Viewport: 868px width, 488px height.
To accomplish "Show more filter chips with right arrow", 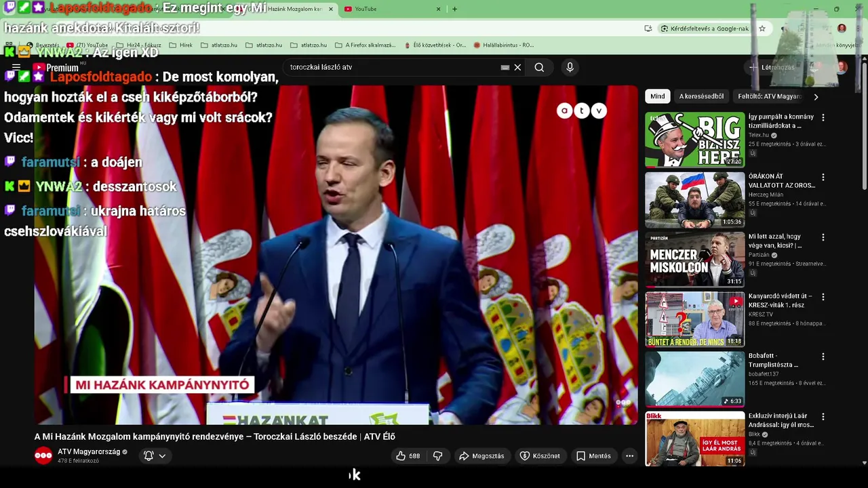I will point(816,96).
